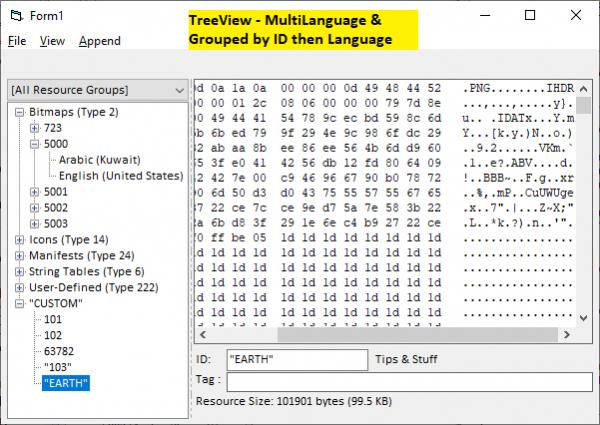Collapse the Bitmaps (Type 2) node
This screenshot has width=600, height=425.
(x=19, y=112)
